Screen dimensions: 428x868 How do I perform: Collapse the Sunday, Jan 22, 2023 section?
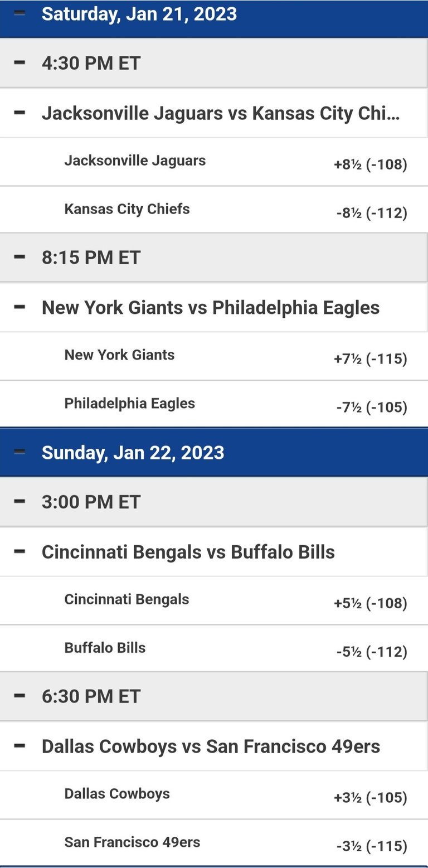coord(20,452)
